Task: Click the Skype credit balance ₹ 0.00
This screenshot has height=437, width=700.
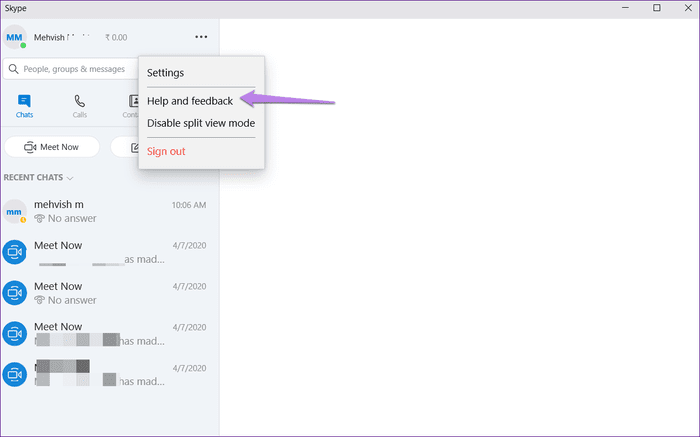Action: (x=116, y=37)
